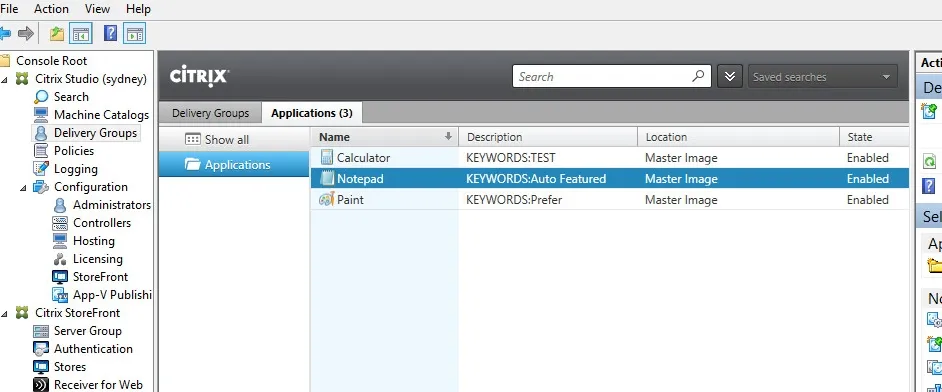942x392 pixels.
Task: Select Delivery Groups in the tree
Action: 96,133
